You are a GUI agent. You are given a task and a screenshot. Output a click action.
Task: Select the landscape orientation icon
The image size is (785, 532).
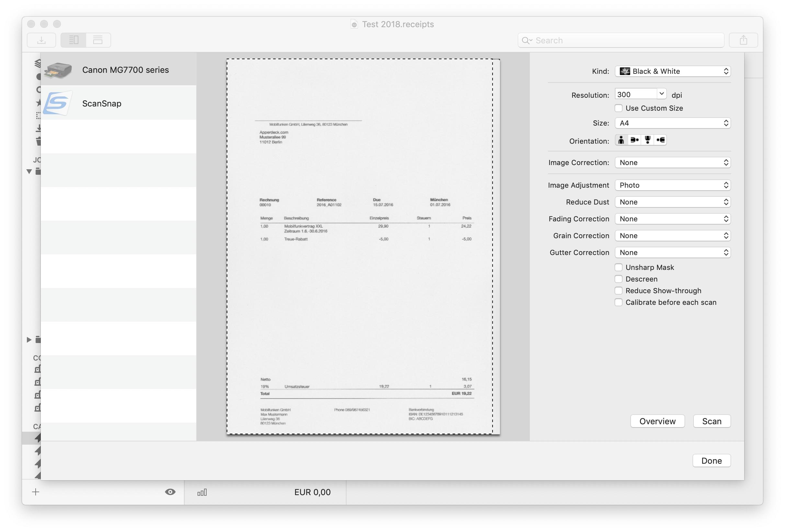coord(634,140)
